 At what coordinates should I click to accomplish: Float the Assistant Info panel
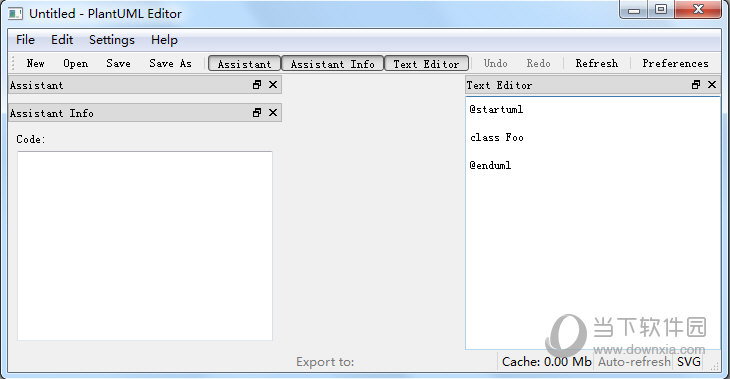tap(257, 113)
